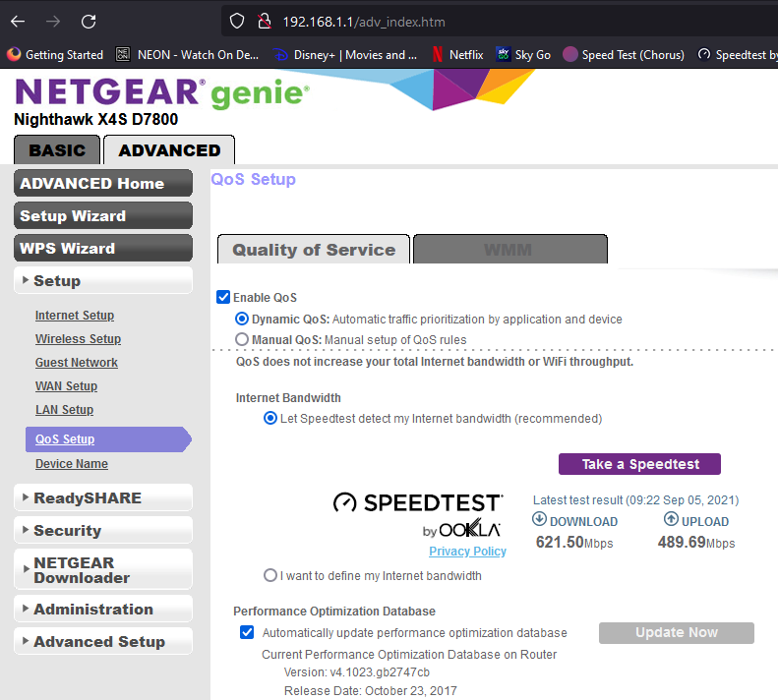Screen dimensions: 778x700
Task: Open Device Name link
Action: coord(72,464)
